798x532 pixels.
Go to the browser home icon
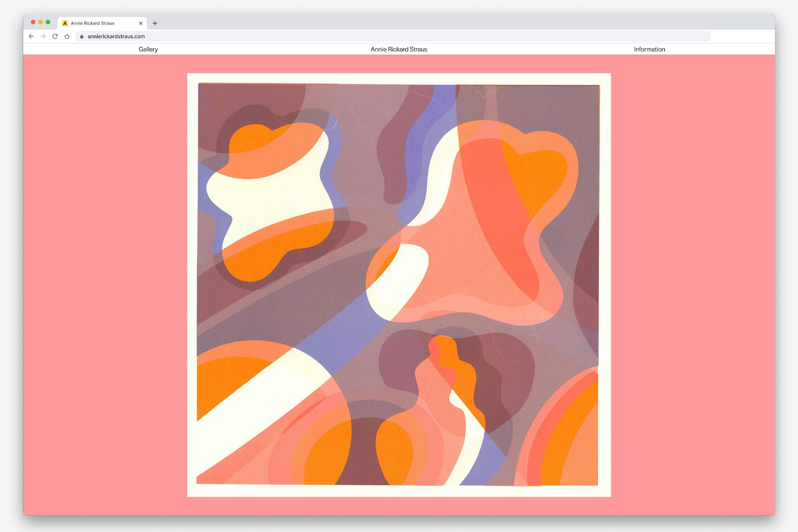pos(67,36)
